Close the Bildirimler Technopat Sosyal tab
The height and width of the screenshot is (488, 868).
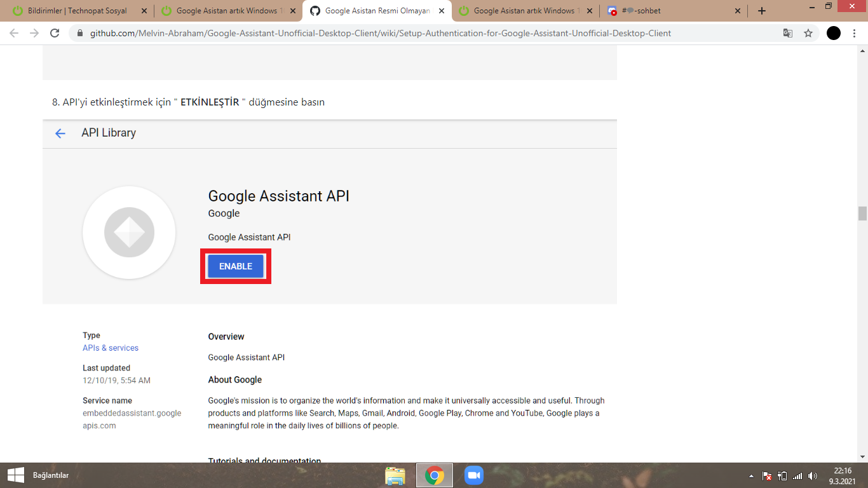(x=144, y=11)
